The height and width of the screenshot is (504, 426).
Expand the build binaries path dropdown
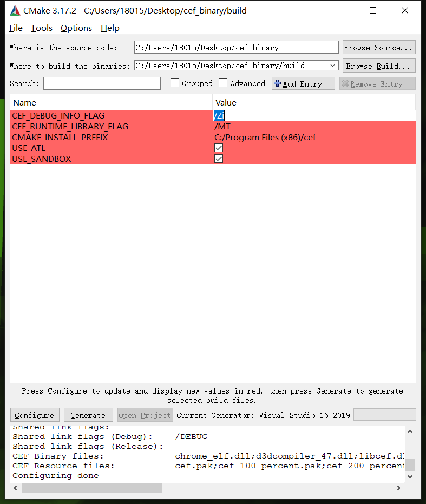[x=333, y=66]
